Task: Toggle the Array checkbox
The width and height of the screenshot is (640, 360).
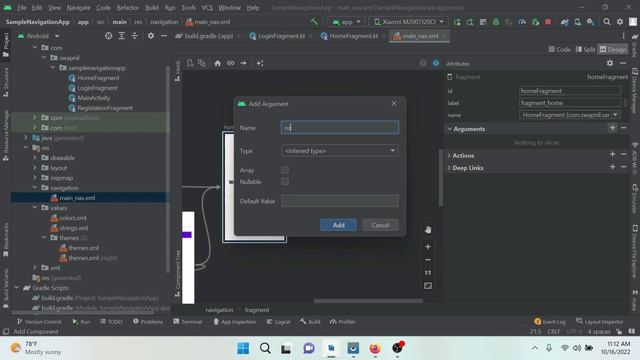Action: pyautogui.click(x=285, y=170)
